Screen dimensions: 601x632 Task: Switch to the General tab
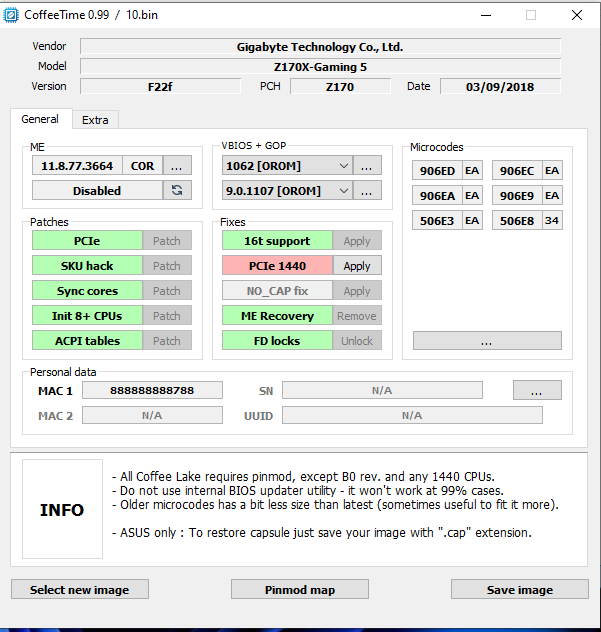[40, 119]
